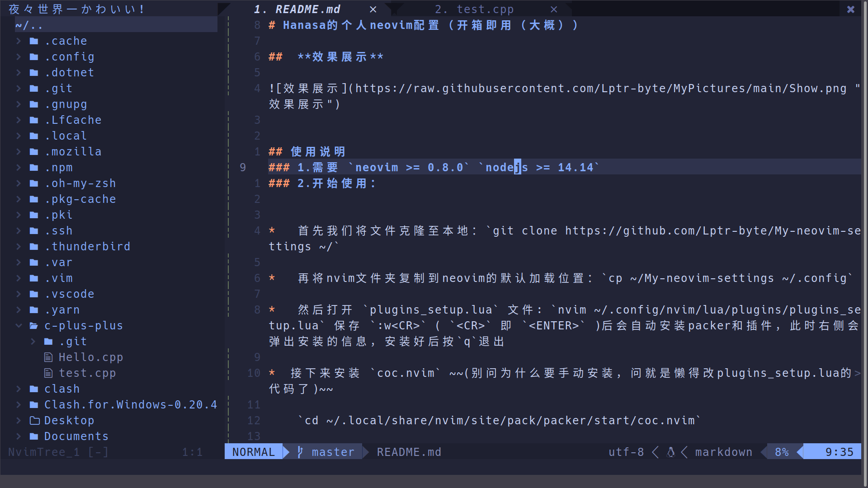Click the git branch icon in statusline

click(x=300, y=452)
